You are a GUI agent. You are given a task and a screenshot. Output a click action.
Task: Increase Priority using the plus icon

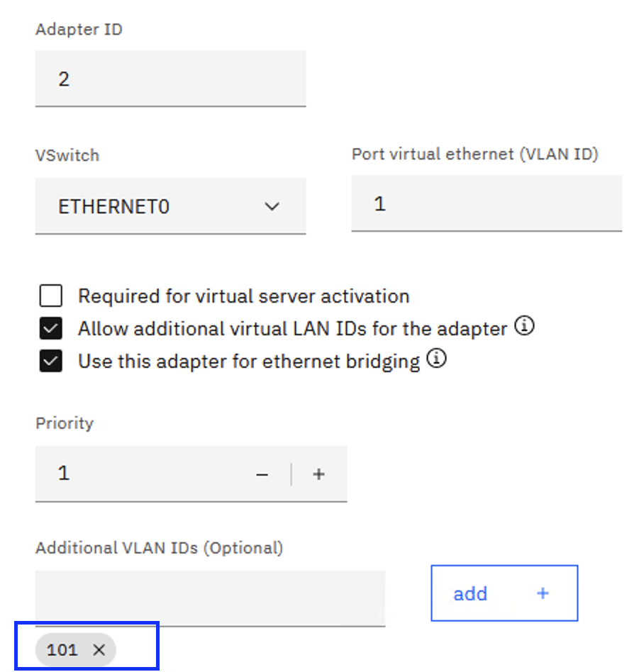[x=318, y=474]
